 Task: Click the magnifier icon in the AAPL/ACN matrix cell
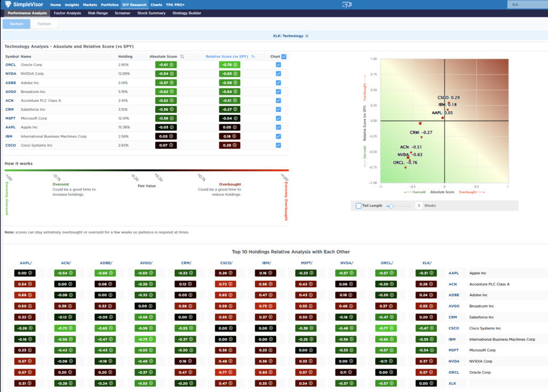(71, 273)
